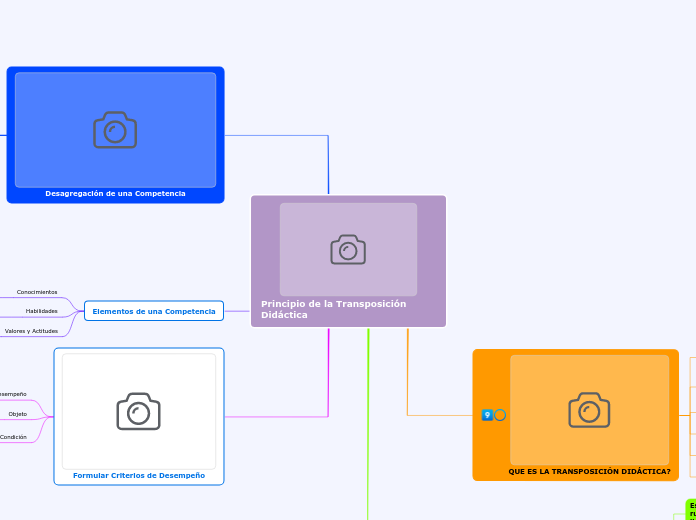696x520 pixels.
Task: Click the camera placeholder in Desagregación de una Competencia
Action: click(x=115, y=130)
